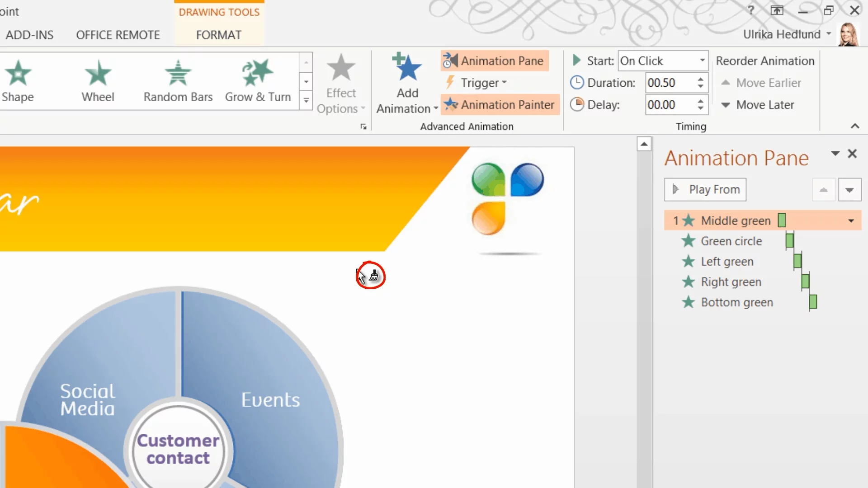Image resolution: width=868 pixels, height=488 pixels.
Task: Open the Start timing combo box
Action: 662,61
